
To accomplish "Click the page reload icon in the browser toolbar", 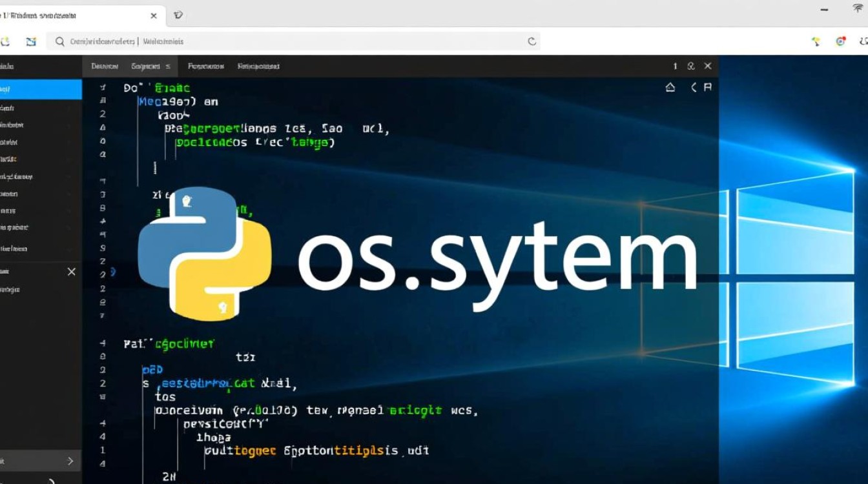I will [5, 41].
